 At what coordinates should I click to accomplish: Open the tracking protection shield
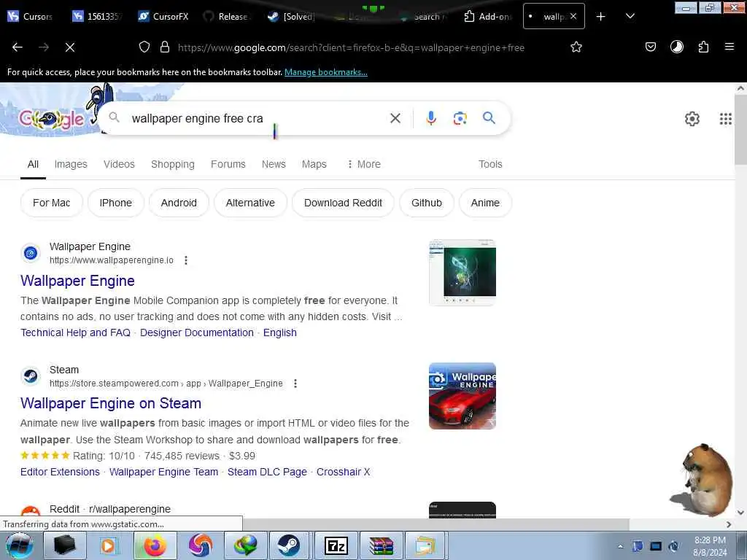(x=144, y=47)
